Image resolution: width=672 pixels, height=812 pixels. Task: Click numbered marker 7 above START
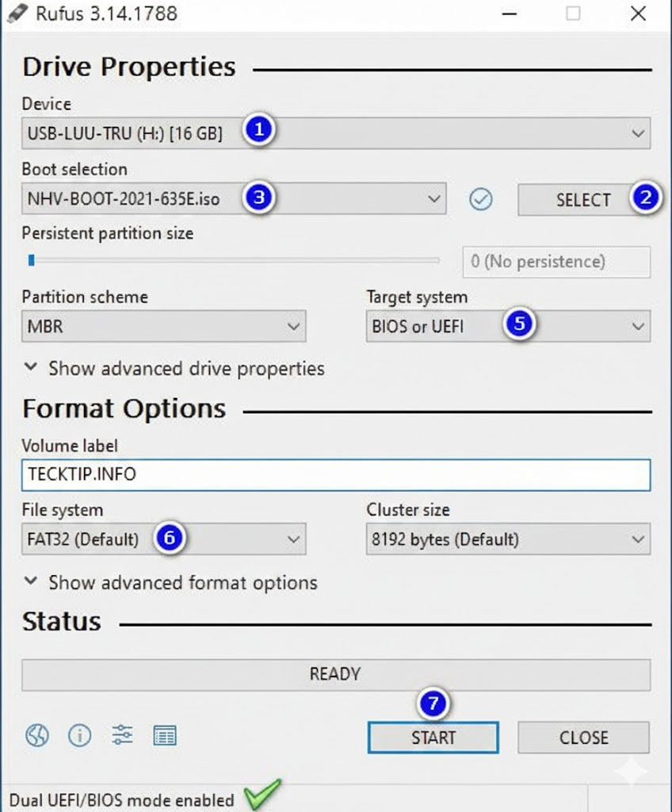pyautogui.click(x=433, y=703)
